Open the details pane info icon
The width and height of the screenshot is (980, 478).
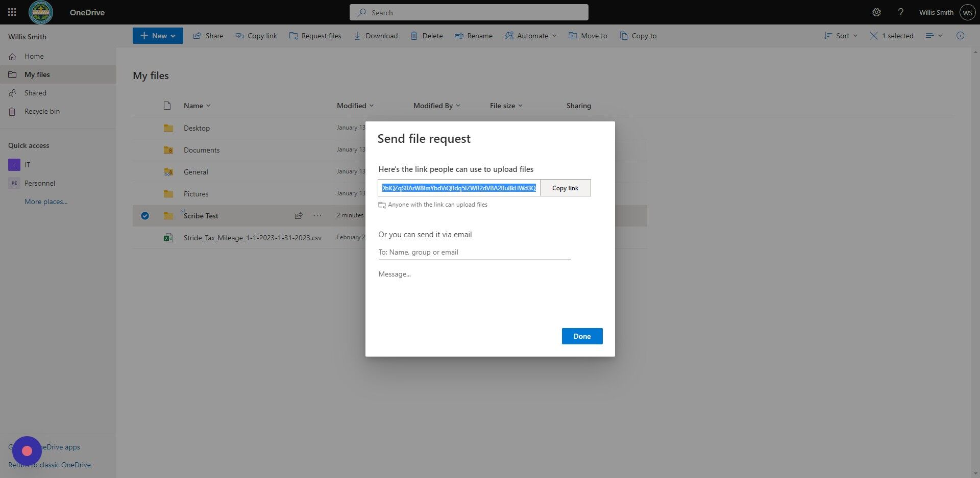pyautogui.click(x=961, y=36)
